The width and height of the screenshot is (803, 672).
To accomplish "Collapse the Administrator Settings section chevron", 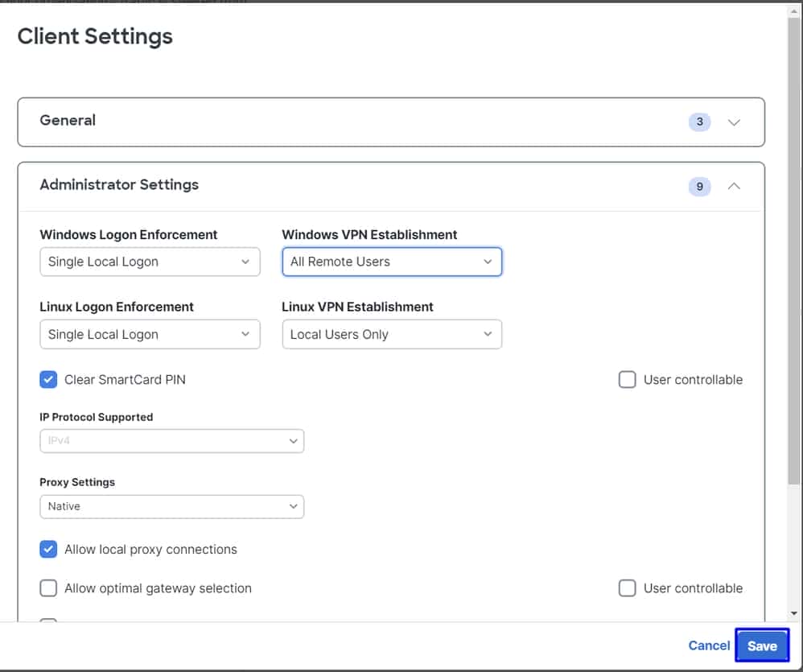I will 734,186.
